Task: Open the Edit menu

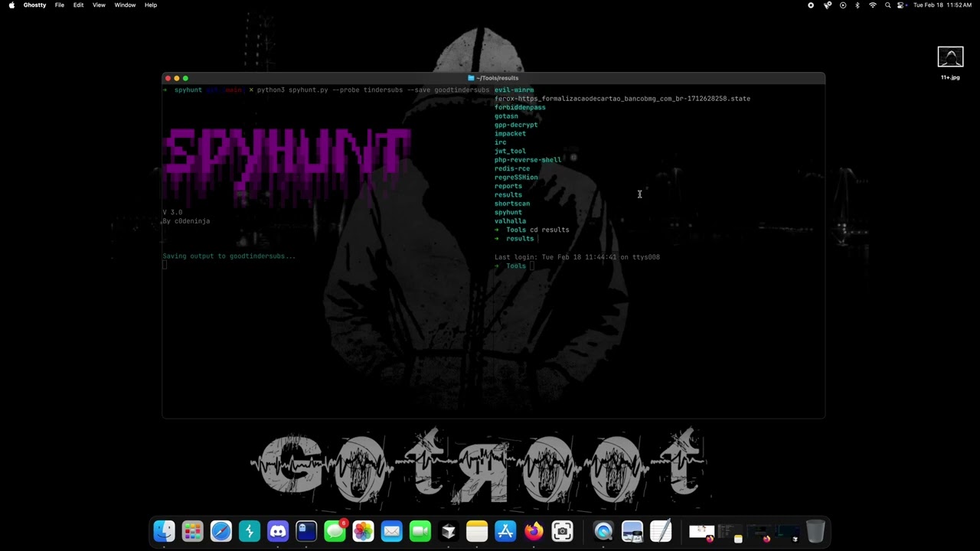Action: [78, 5]
